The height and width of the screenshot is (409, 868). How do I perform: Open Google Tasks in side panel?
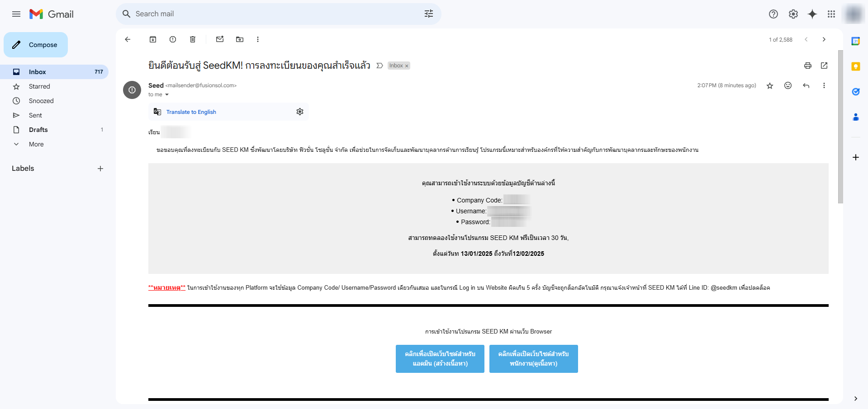click(855, 92)
